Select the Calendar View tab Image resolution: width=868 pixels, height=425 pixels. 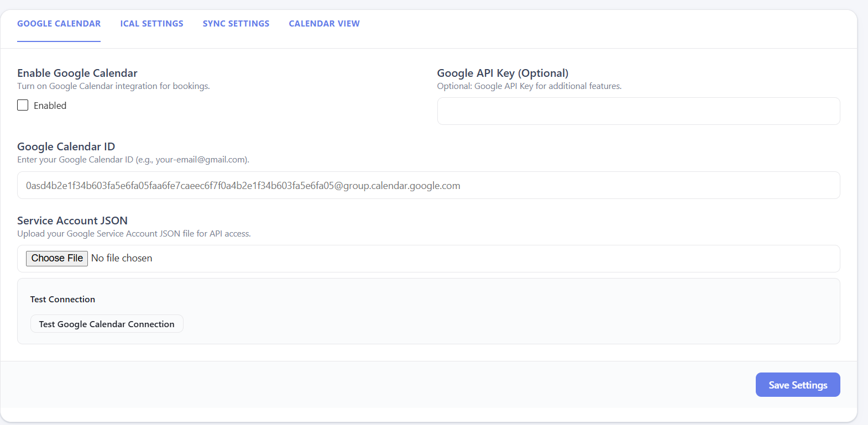tap(324, 24)
